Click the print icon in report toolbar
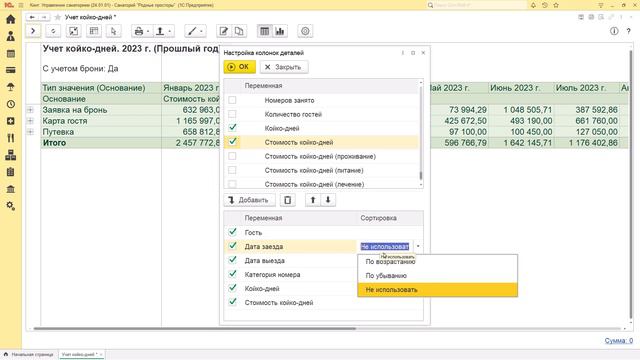Viewport: 640px width, 360px height. (x=139, y=31)
